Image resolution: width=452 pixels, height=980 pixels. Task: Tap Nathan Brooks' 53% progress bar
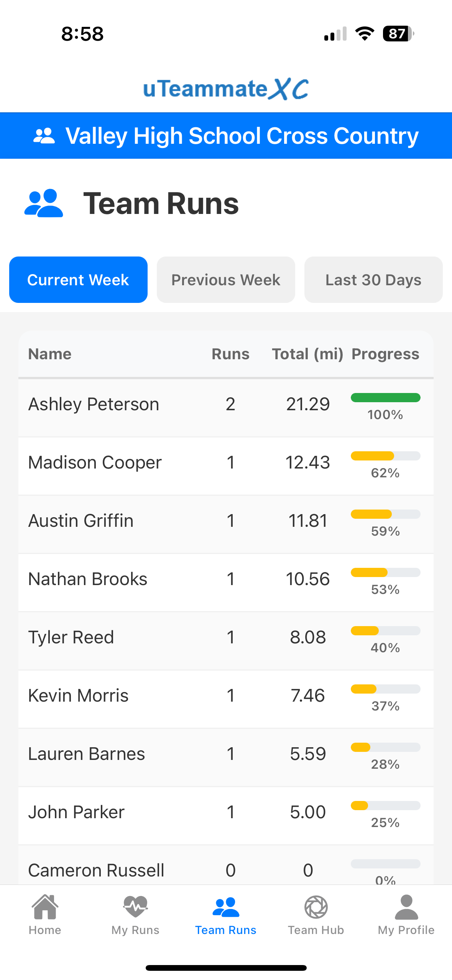coord(385,573)
